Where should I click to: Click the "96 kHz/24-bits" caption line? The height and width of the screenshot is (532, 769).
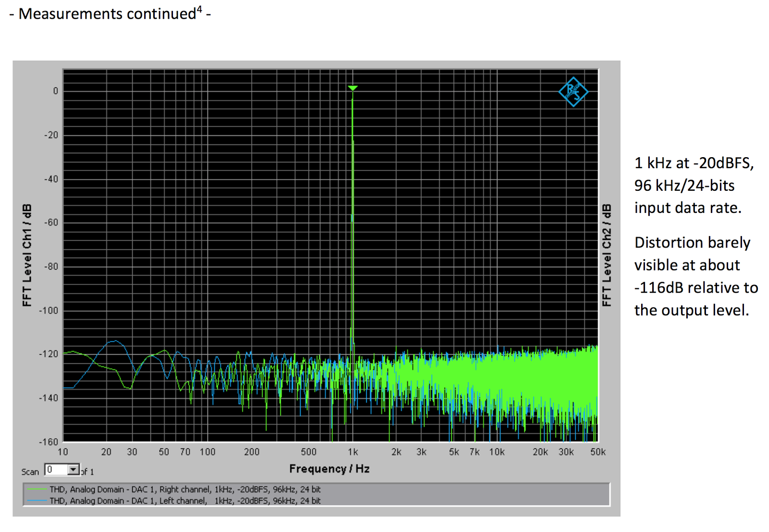tap(684, 186)
